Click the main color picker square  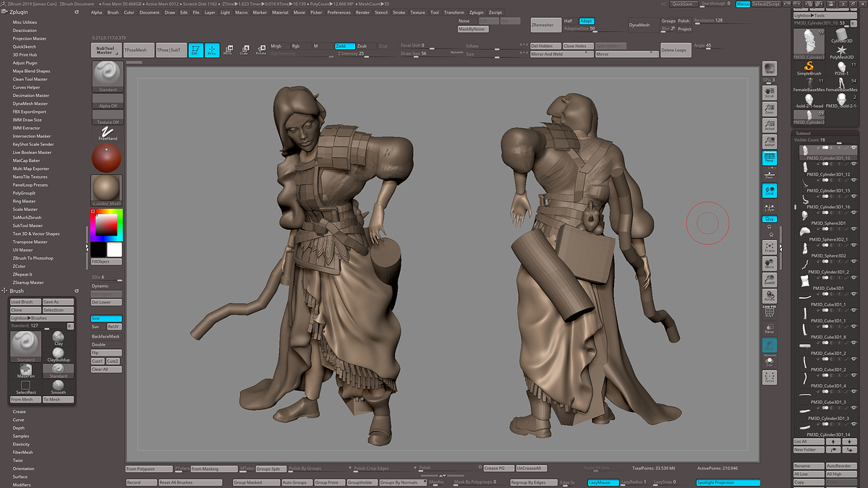(106, 225)
